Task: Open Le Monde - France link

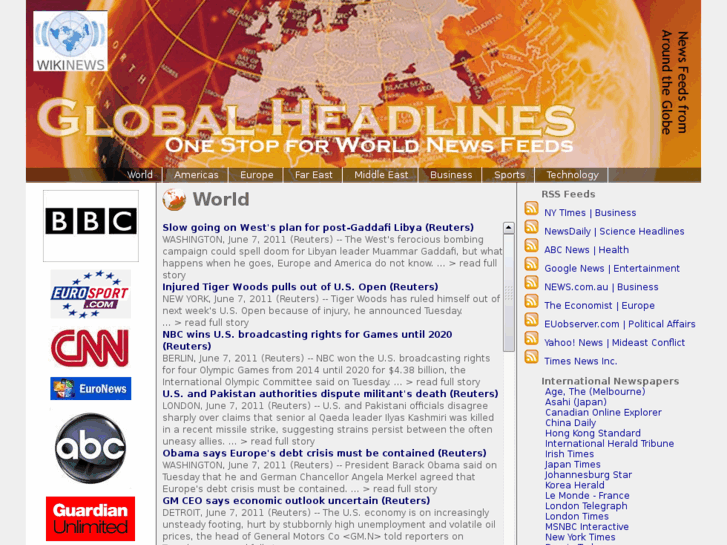Action: [x=587, y=495]
